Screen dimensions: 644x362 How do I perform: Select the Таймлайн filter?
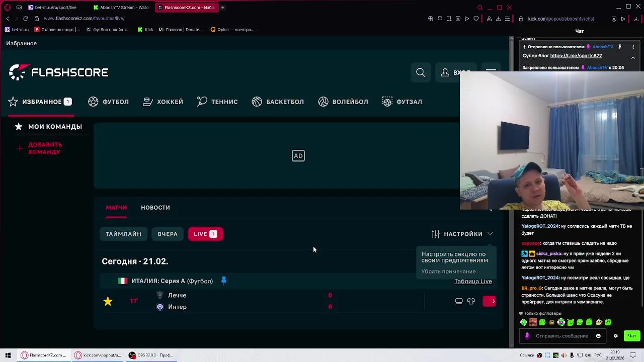(123, 234)
